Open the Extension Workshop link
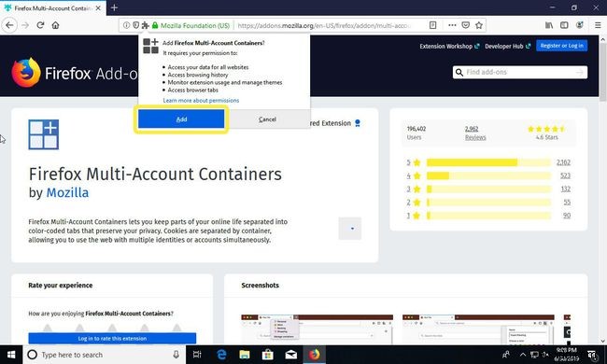Screen dimensions: 607x364 coord(449,46)
